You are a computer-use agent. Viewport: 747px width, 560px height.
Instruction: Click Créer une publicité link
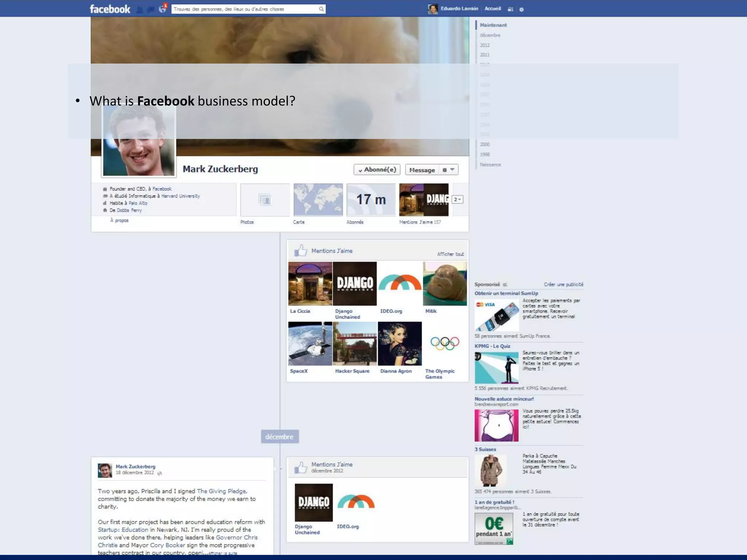[x=564, y=284]
